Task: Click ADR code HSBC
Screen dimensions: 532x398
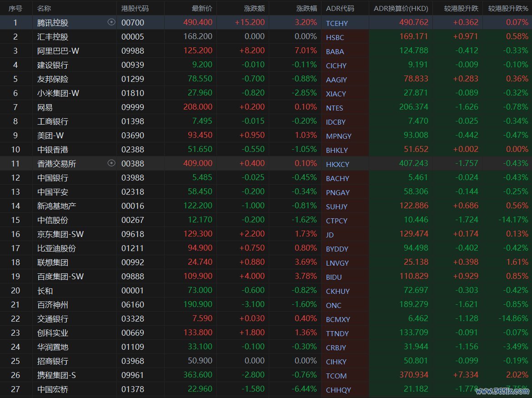Action: [335, 37]
